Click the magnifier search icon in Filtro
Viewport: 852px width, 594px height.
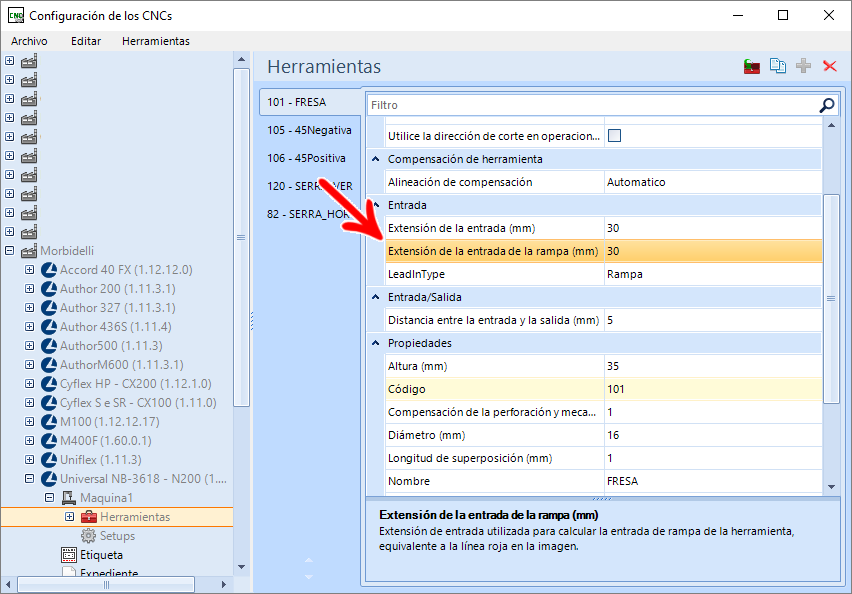coord(826,105)
